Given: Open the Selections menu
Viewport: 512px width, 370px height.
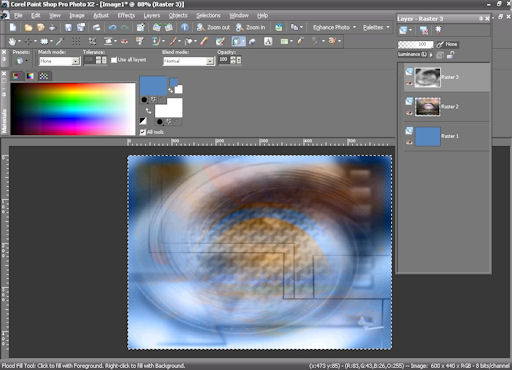Looking at the screenshot, I should click(208, 15).
